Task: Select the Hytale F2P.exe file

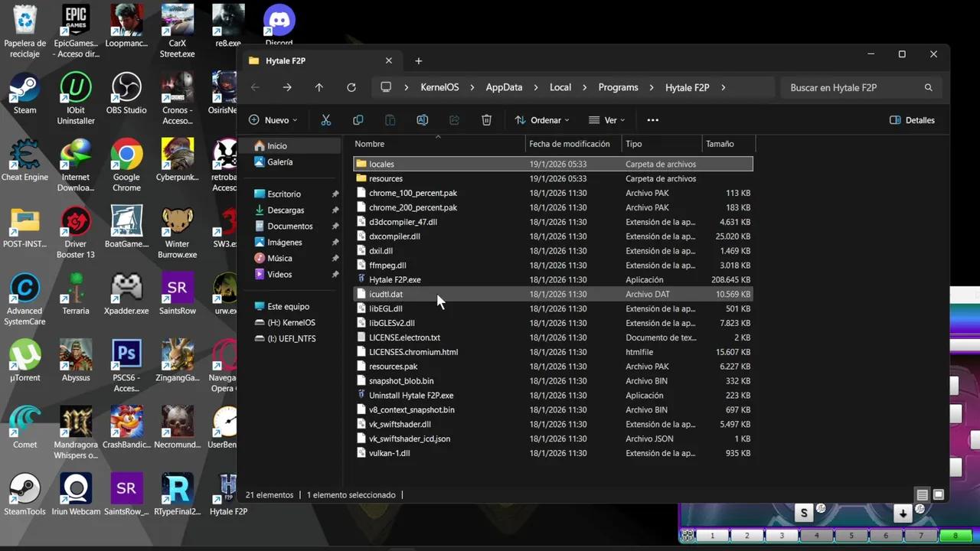Action: pyautogui.click(x=394, y=280)
